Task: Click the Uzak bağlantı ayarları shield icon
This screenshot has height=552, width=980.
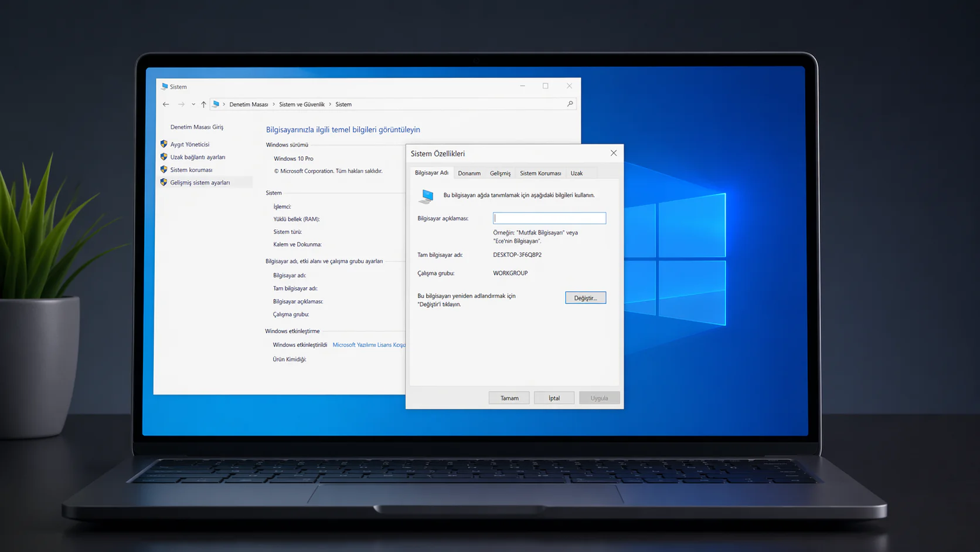Action: coord(164,157)
